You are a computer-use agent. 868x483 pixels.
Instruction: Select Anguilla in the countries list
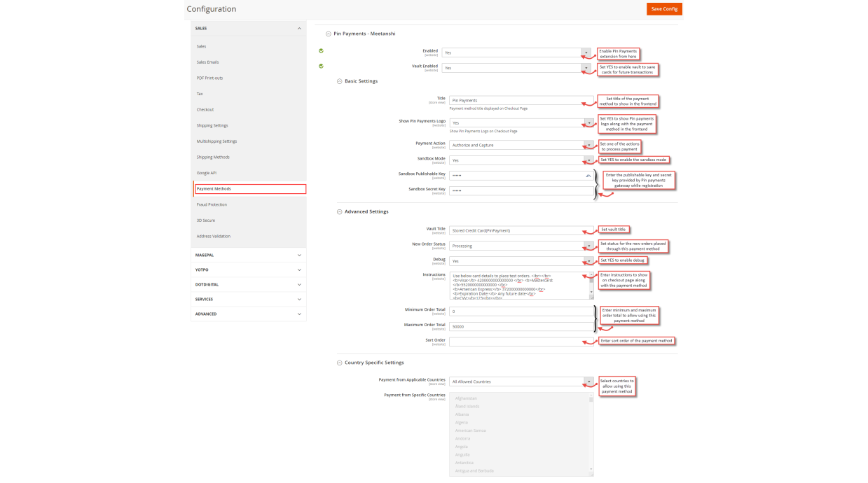point(462,454)
